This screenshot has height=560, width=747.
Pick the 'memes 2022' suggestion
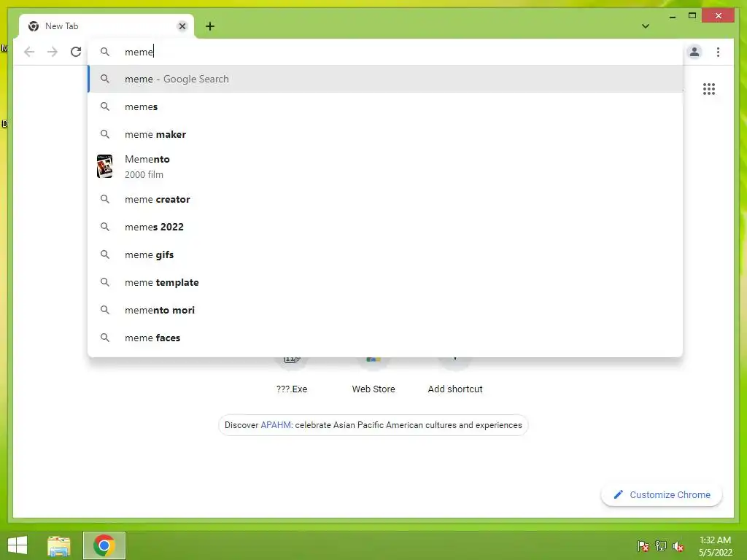[x=385, y=227]
